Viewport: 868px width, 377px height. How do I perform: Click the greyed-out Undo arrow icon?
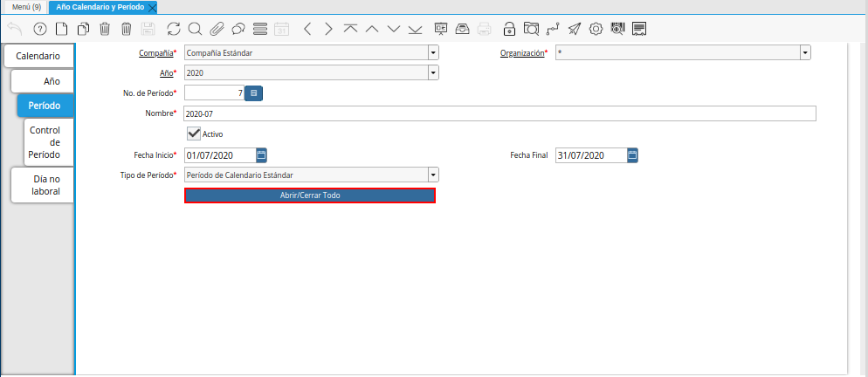[15, 29]
